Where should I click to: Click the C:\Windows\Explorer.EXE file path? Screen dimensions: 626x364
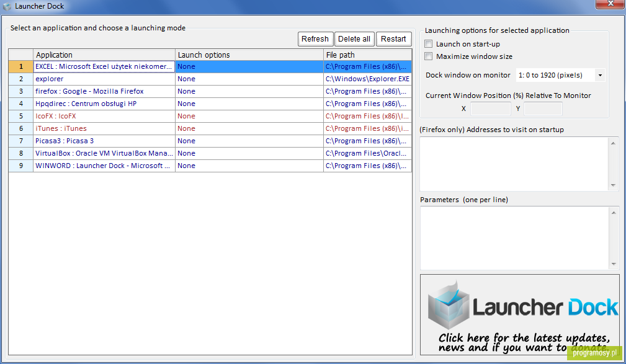pyautogui.click(x=367, y=79)
